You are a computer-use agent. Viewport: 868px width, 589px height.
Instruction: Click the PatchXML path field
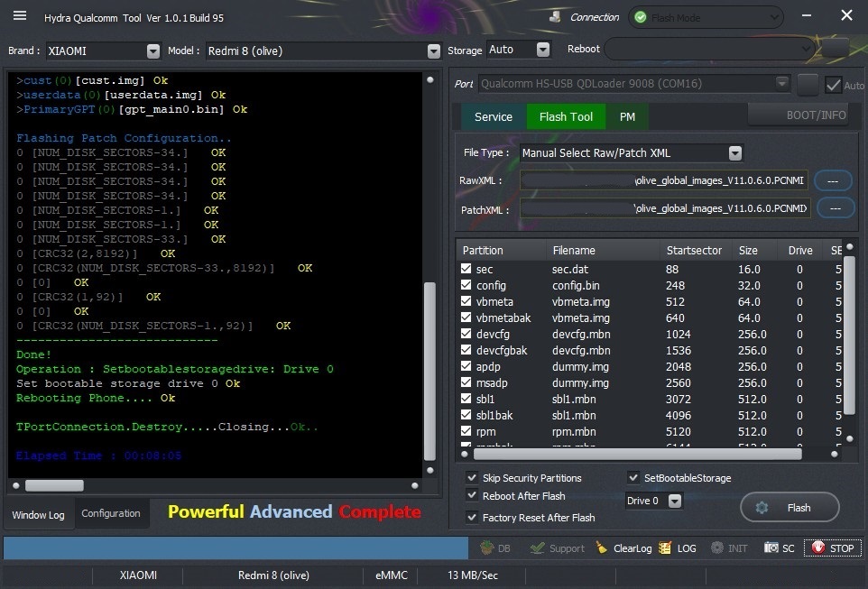(665, 208)
